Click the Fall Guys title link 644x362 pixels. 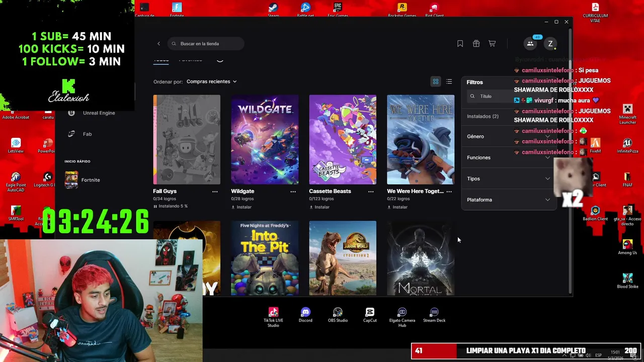[x=165, y=191]
